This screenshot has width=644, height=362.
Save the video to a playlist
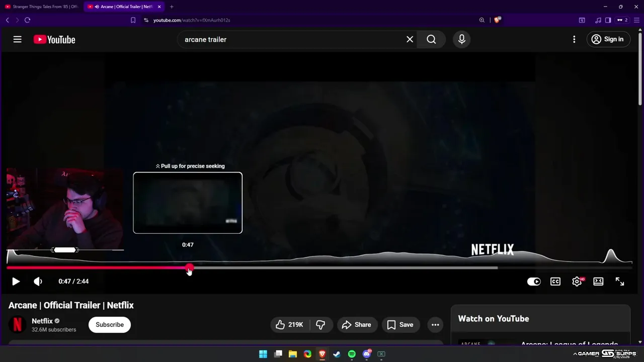pyautogui.click(x=400, y=325)
